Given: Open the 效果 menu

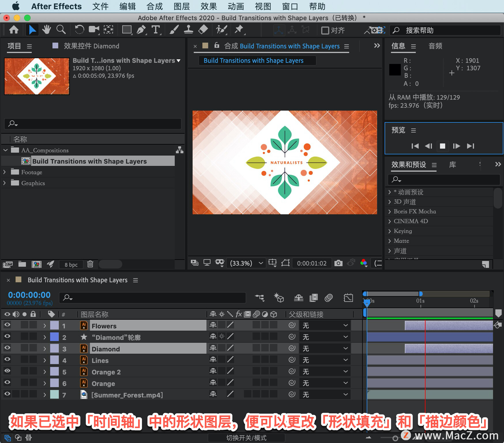Looking at the screenshot, I should 209,6.
